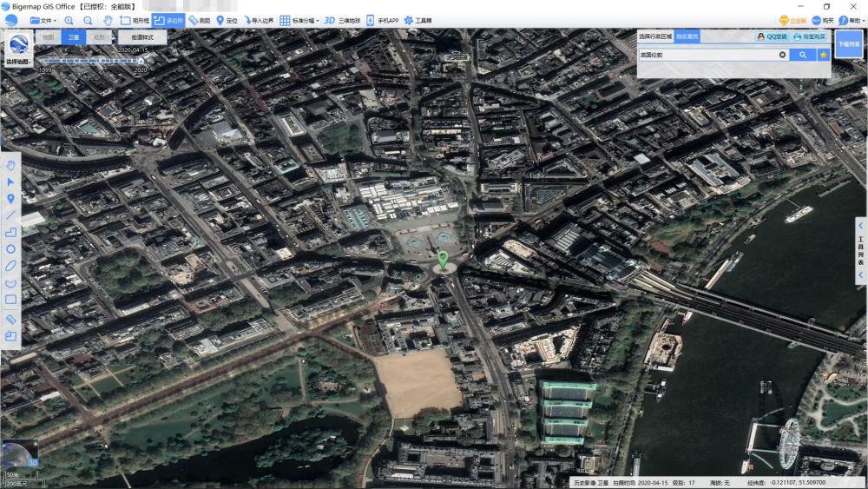Switch map layer to 地图 mode
868x489 pixels.
point(48,37)
